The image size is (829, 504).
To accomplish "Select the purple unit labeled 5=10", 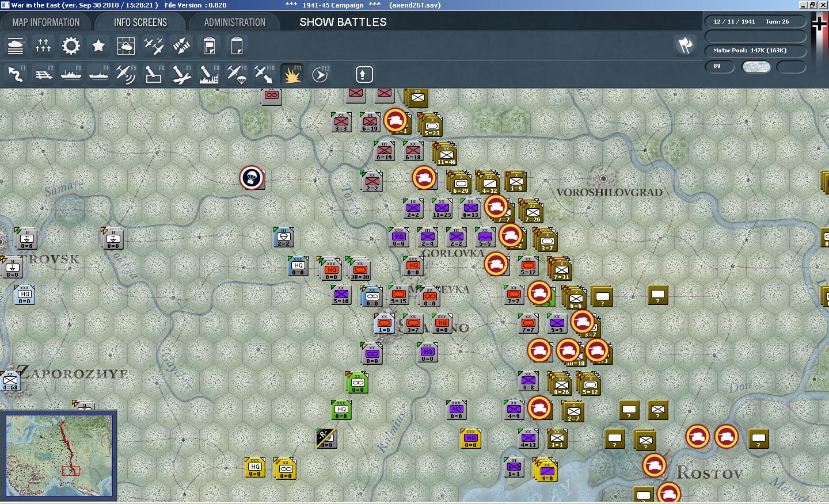I will [341, 294].
